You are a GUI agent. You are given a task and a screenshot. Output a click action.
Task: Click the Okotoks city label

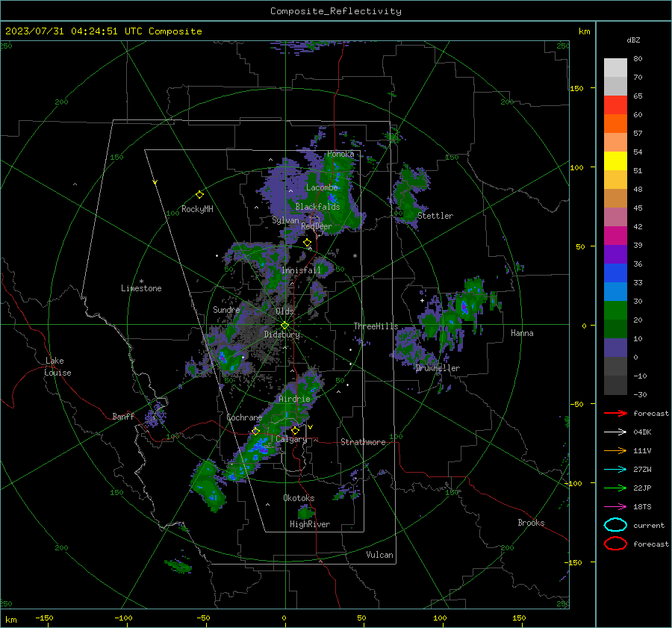coord(299,499)
